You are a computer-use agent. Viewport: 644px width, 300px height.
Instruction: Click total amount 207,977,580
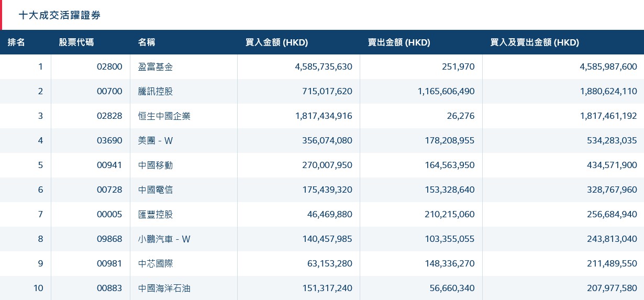[612, 288]
